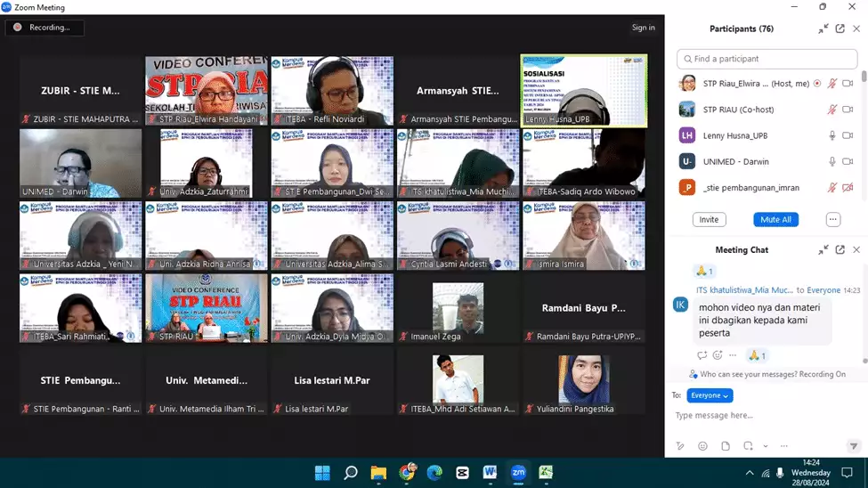This screenshot has height=488, width=868.
Task: Click the praying hands reaction below Mia's message
Action: tap(757, 355)
